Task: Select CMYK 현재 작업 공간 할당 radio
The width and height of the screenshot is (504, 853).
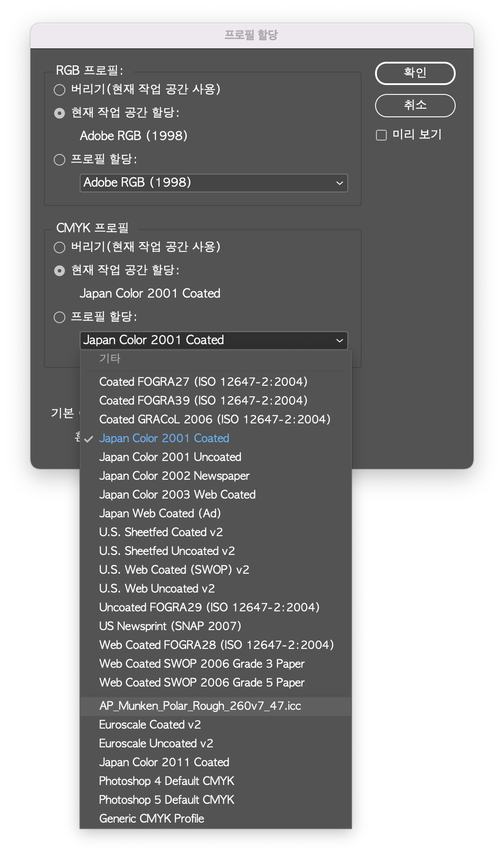Action: pos(60,271)
